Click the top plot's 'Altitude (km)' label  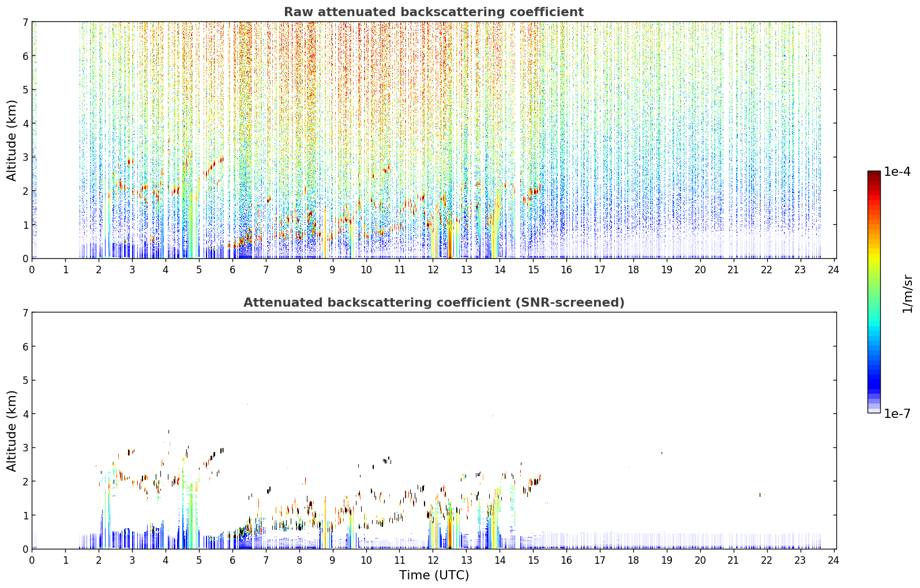12,140
